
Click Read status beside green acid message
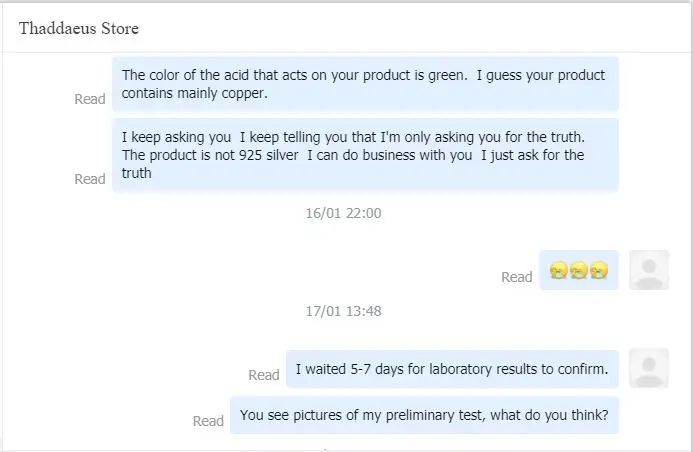(90, 99)
